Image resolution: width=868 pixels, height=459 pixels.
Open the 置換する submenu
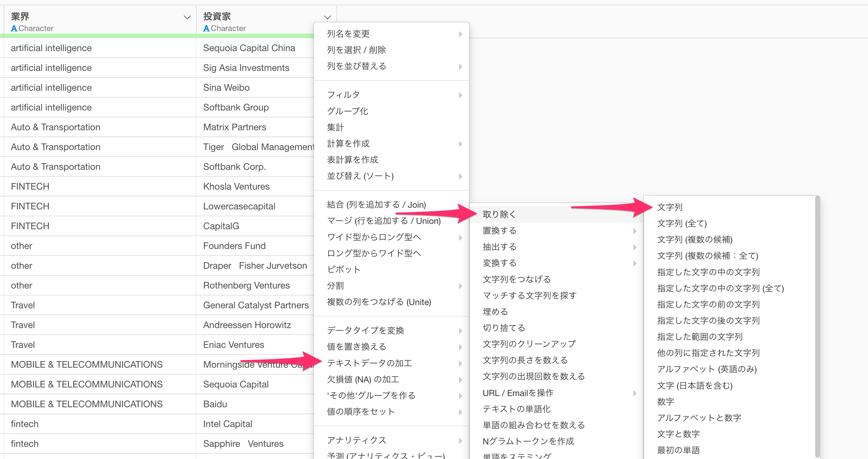tap(556, 231)
